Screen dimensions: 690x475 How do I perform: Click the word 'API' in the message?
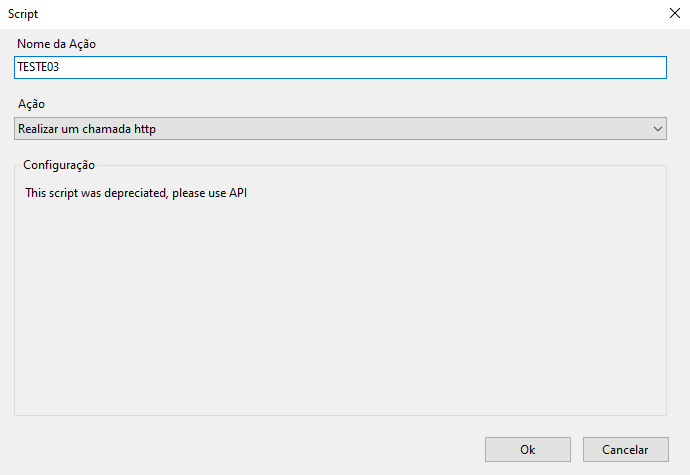coord(238,193)
